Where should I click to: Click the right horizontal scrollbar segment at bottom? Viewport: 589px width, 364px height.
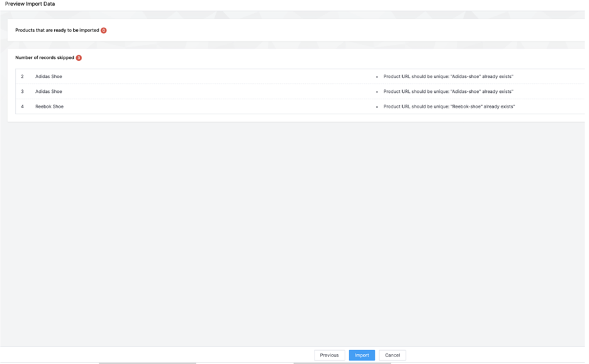coord(342,363)
